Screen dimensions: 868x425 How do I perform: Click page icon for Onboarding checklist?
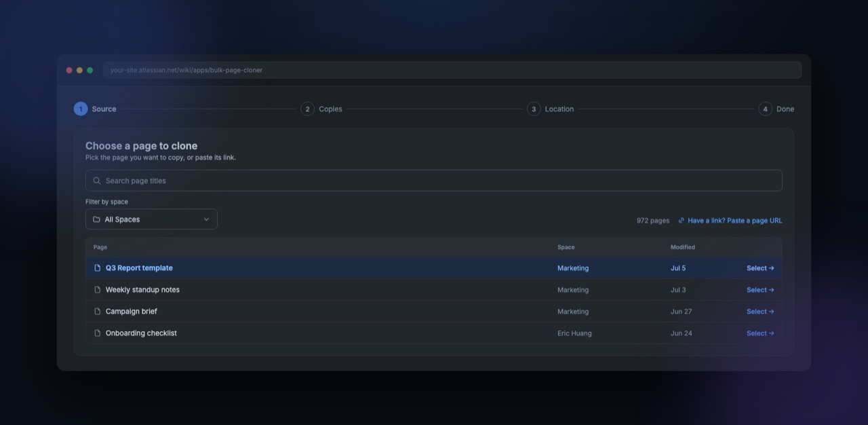pos(97,333)
